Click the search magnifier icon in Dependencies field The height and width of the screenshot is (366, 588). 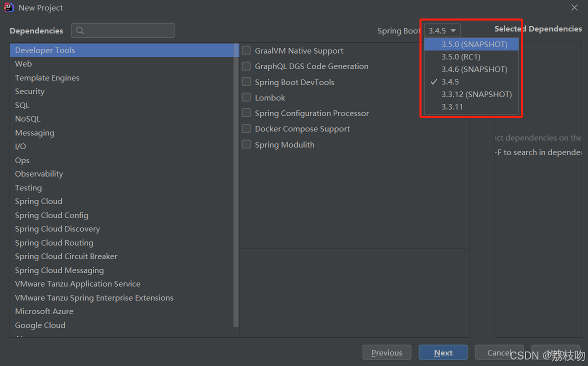[80, 30]
